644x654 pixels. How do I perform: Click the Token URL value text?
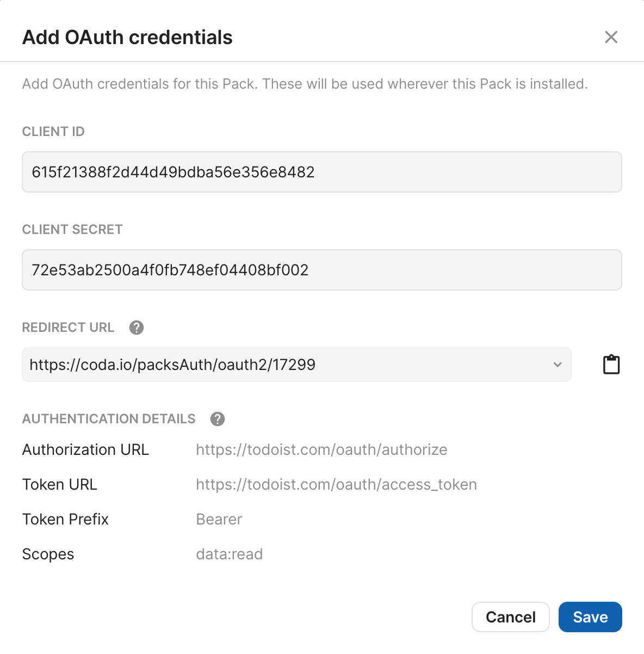[336, 484]
